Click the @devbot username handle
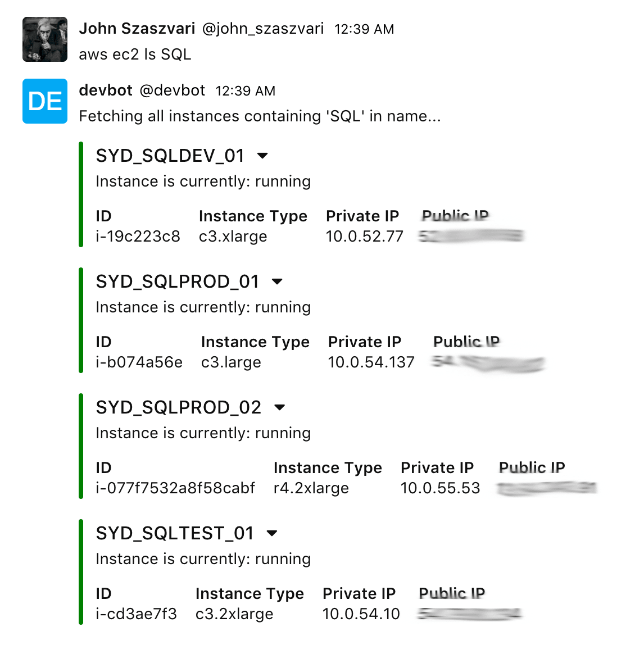The image size is (644, 645). point(173,90)
